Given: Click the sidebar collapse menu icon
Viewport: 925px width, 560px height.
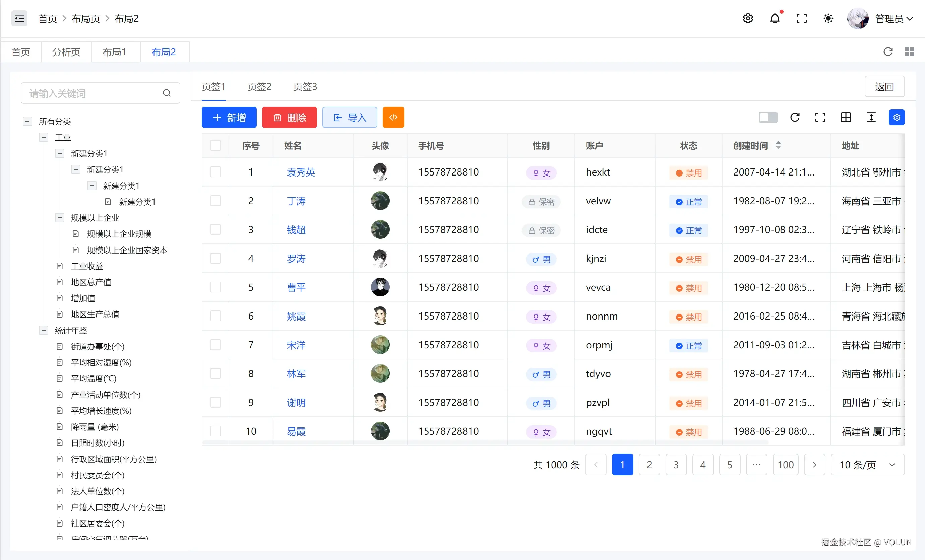Looking at the screenshot, I should point(19,18).
